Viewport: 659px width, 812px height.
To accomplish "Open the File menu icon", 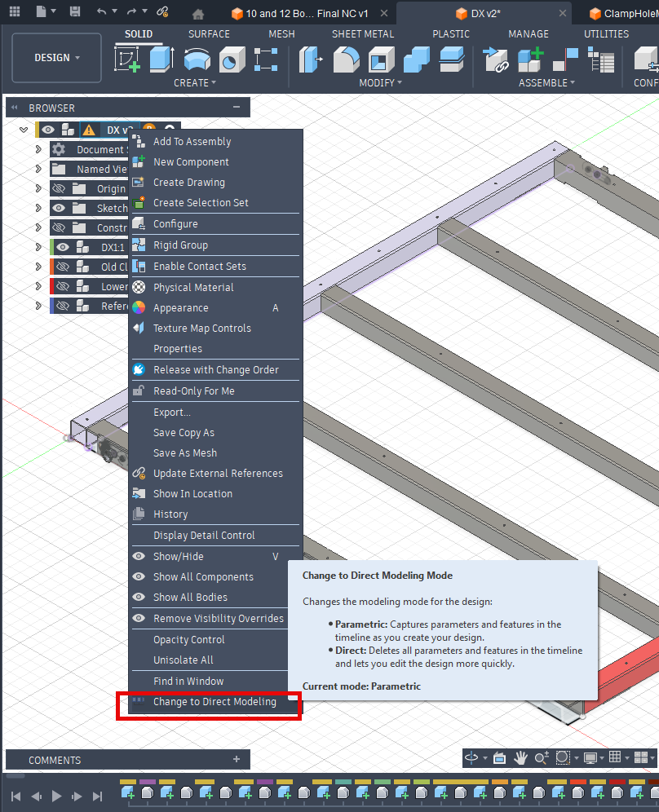I will 42,11.
